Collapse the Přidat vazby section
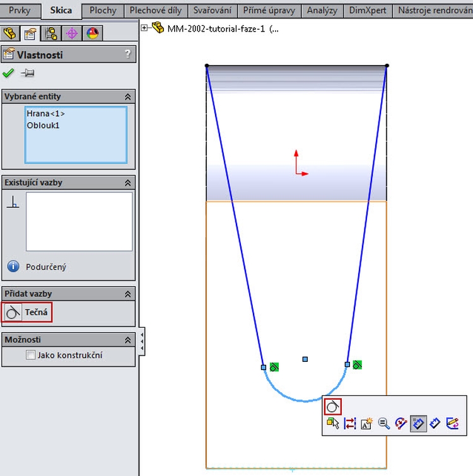This screenshot has height=476, width=473. pos(128,294)
